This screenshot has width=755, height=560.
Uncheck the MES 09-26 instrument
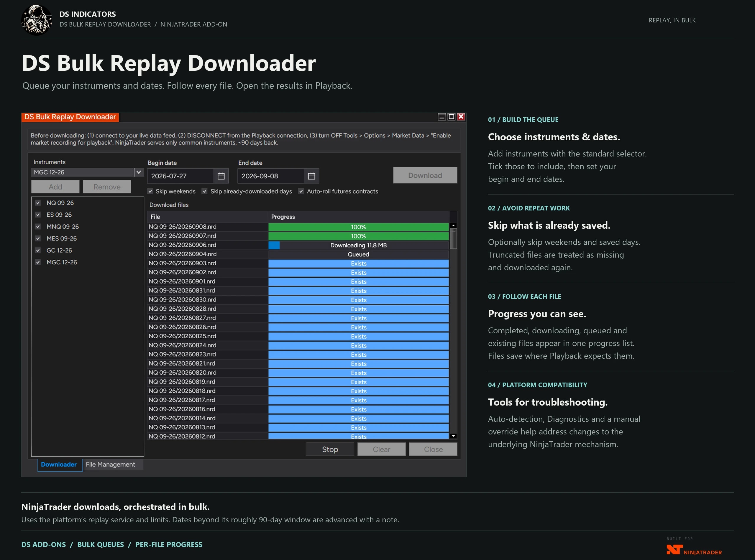click(38, 238)
